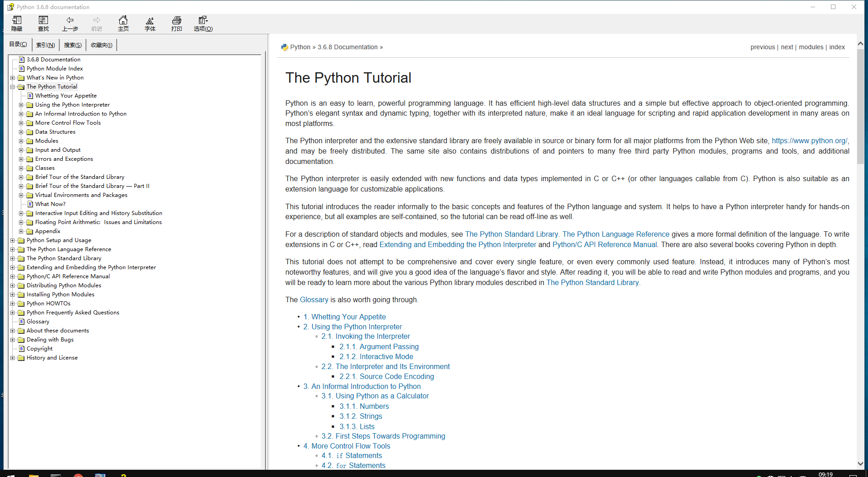Screen dimensions: 868x477
Task: Switch to the Search (搜索) tab
Action: pyautogui.click(x=72, y=45)
